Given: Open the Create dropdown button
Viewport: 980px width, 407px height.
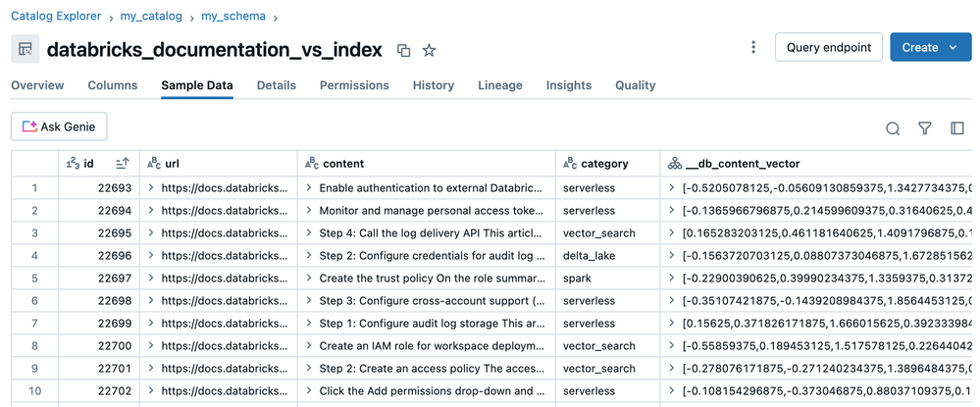Looking at the screenshot, I should 931,47.
